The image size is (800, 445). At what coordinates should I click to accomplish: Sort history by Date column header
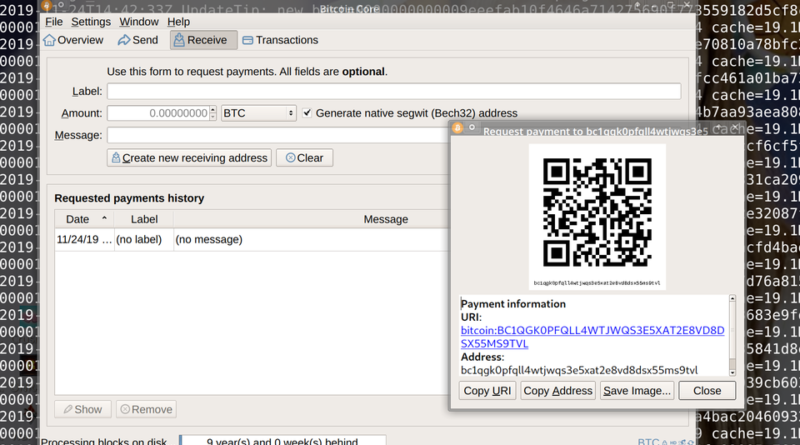click(x=84, y=219)
